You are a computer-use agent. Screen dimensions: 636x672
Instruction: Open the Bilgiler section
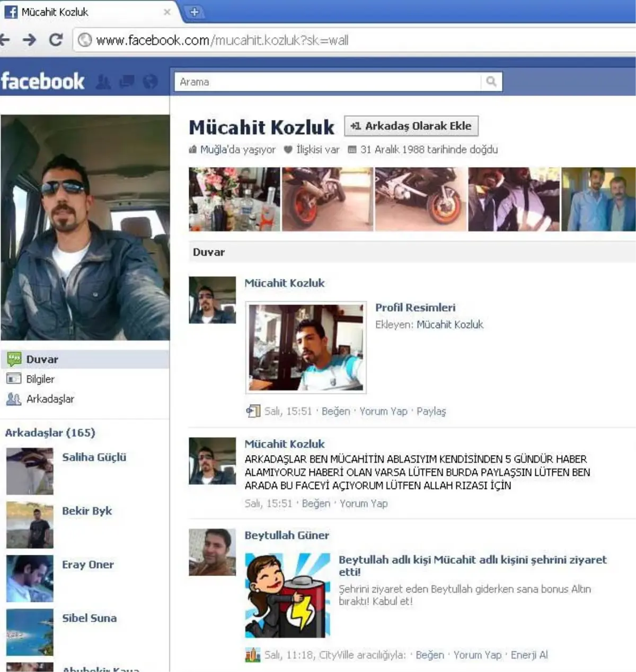tap(41, 379)
